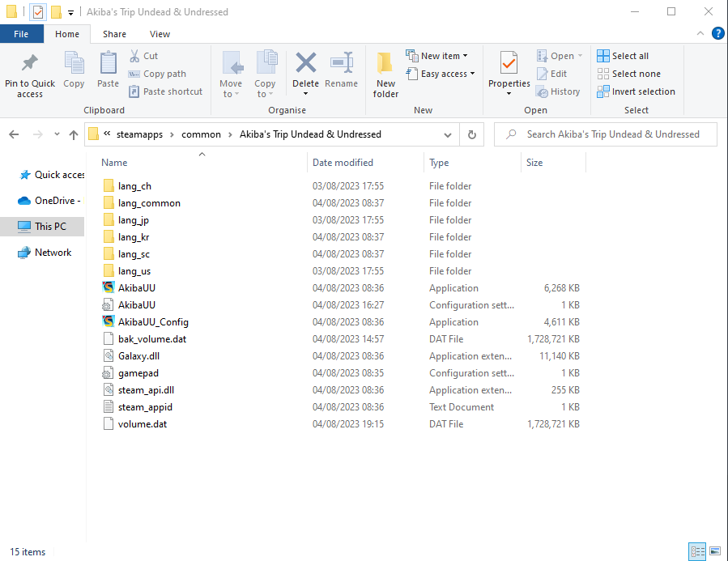Click the Open ribbon button

[x=559, y=56]
